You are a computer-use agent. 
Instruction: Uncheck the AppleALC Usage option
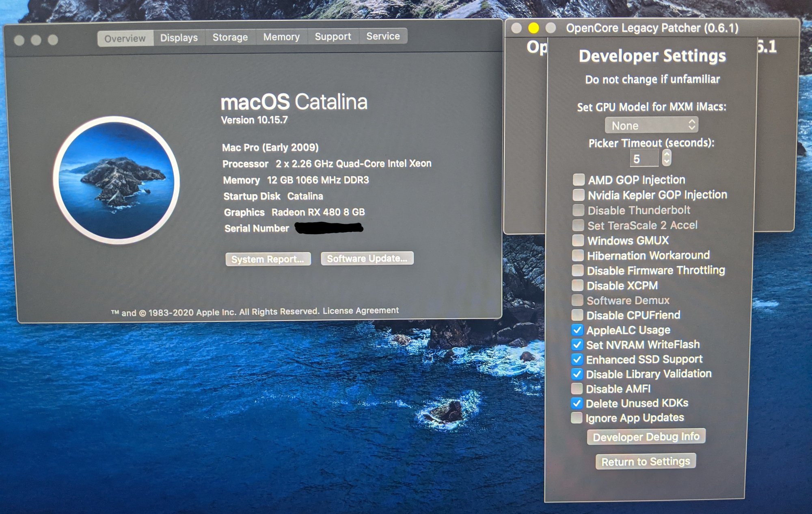coord(577,330)
